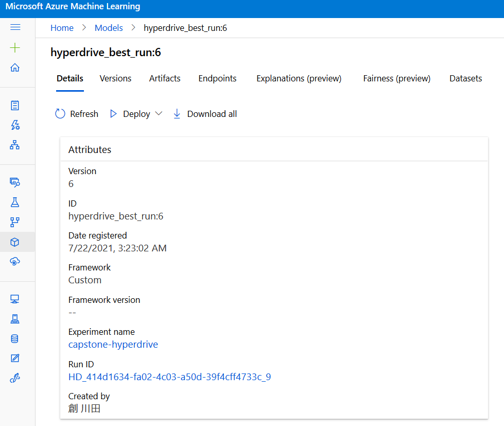The image size is (504, 426).
Task: Open the hamburger navigation menu
Action: tap(15, 27)
